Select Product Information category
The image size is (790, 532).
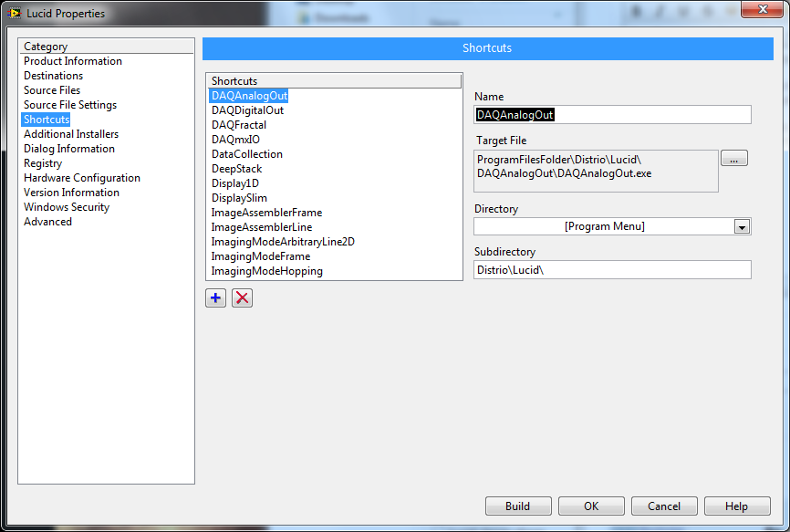73,61
